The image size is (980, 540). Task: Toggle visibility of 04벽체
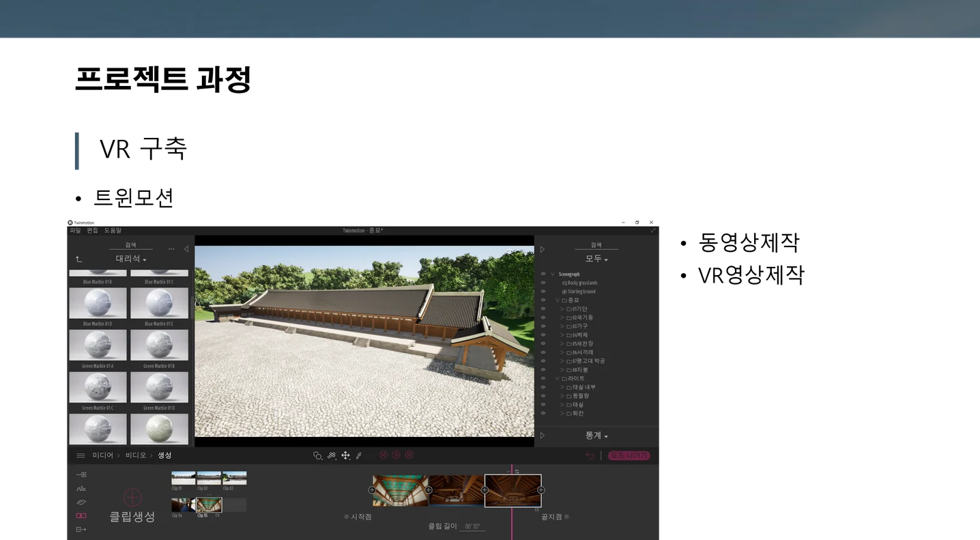click(543, 335)
